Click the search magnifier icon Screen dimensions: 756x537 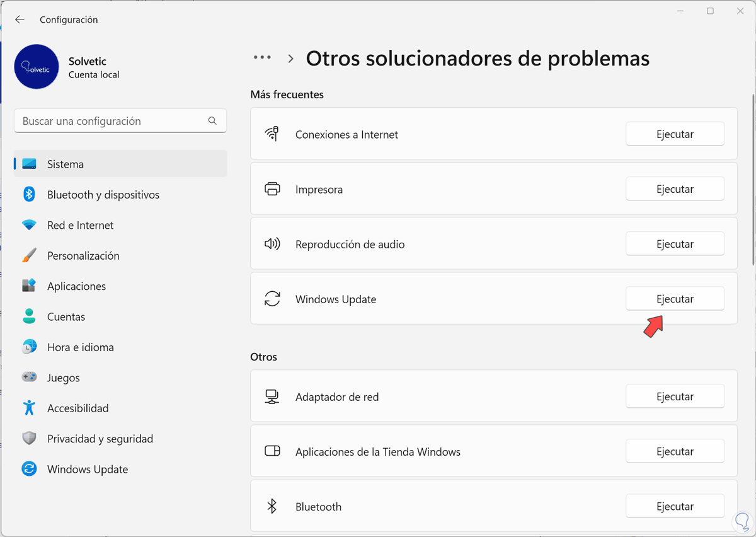[x=212, y=121]
